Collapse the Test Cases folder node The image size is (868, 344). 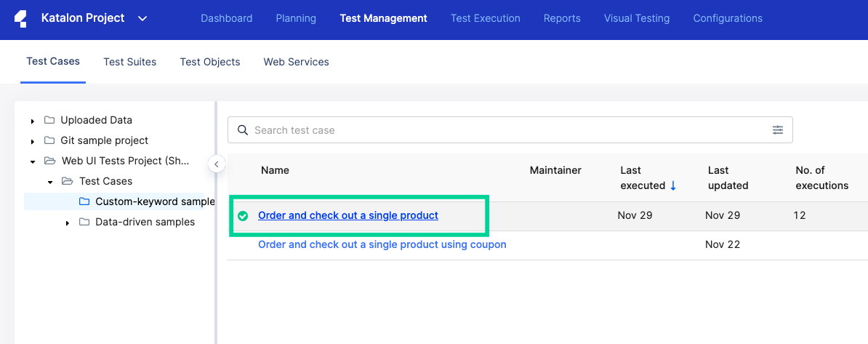50,182
